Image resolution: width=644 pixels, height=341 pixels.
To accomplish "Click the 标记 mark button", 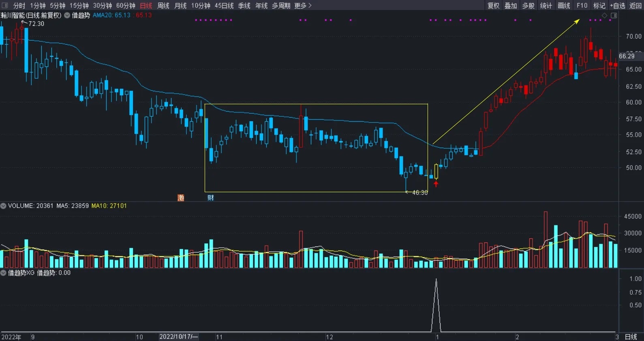I will (x=599, y=6).
